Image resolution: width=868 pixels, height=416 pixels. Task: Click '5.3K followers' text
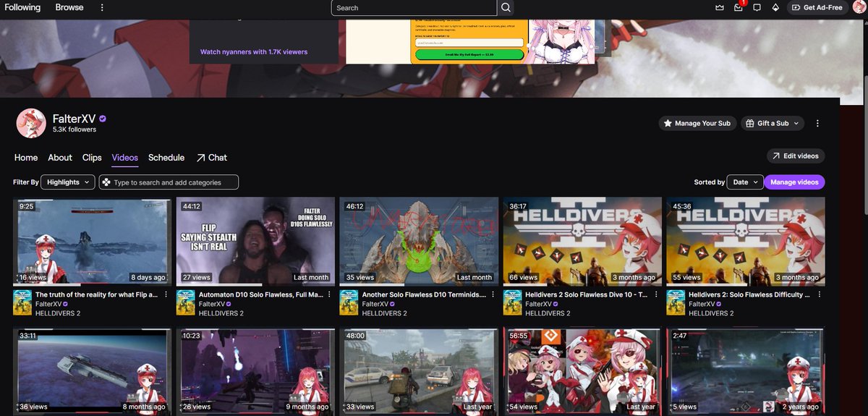tap(75, 130)
